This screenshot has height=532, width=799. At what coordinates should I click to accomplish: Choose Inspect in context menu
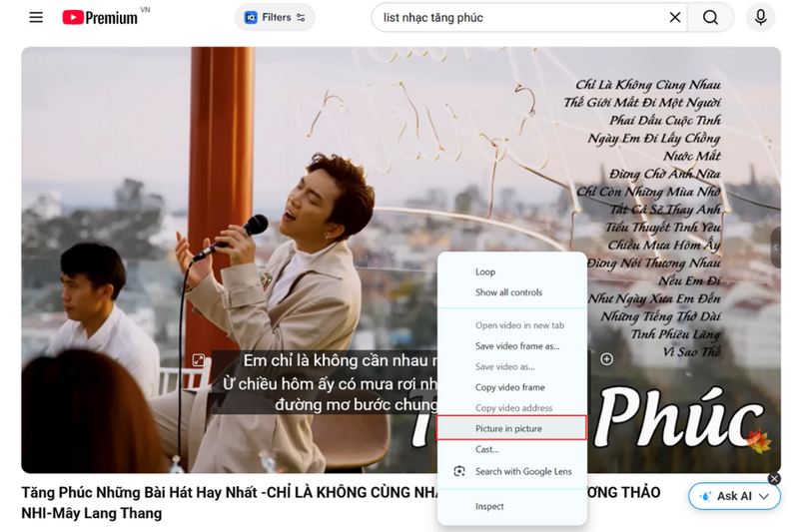(511, 506)
